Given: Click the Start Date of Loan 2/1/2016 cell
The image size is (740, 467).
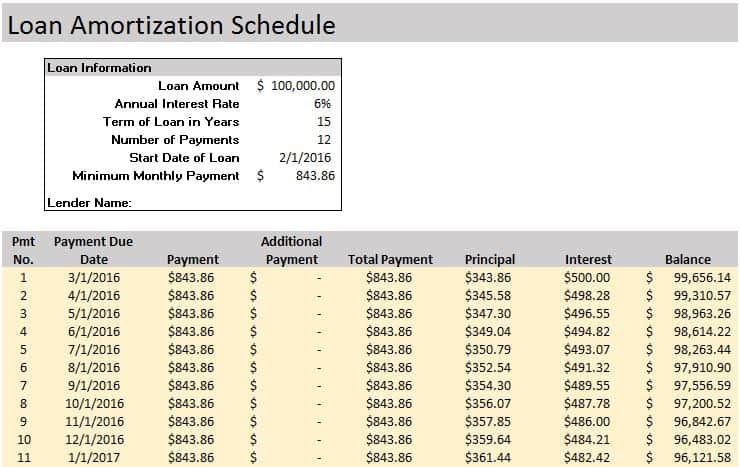Looking at the screenshot, I should click(305, 158).
